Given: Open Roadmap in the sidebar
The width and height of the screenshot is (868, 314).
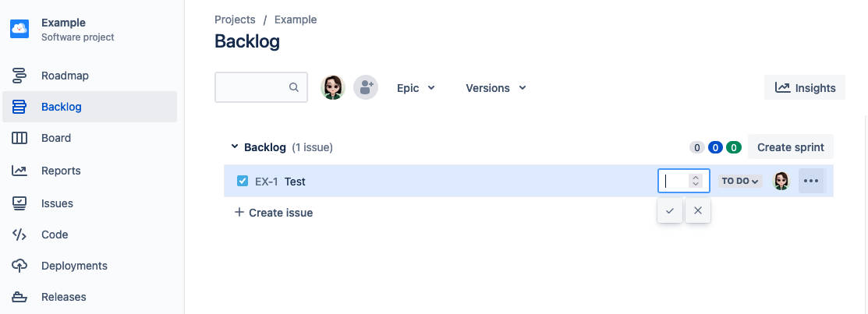Looking at the screenshot, I should point(65,76).
